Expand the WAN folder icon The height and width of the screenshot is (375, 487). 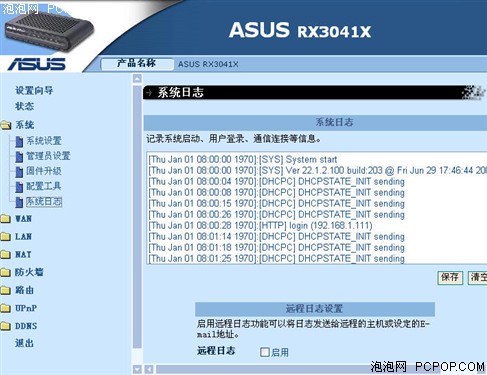point(6,219)
